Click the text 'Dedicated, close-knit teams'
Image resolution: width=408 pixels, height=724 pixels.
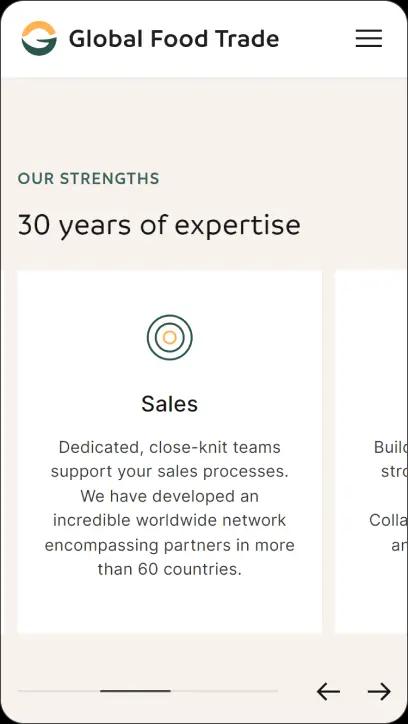170,447
